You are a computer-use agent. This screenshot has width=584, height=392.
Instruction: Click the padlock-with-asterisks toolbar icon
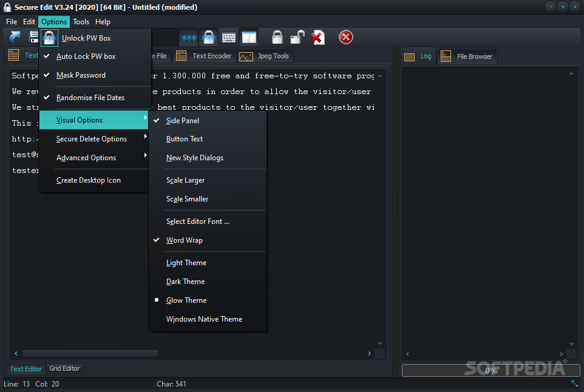pyautogui.click(x=209, y=37)
